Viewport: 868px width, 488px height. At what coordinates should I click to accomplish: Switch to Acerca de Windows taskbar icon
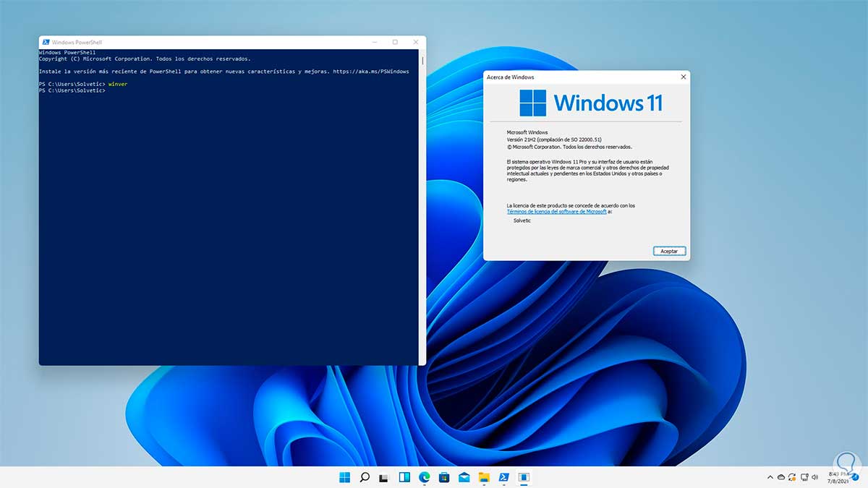[x=524, y=477]
